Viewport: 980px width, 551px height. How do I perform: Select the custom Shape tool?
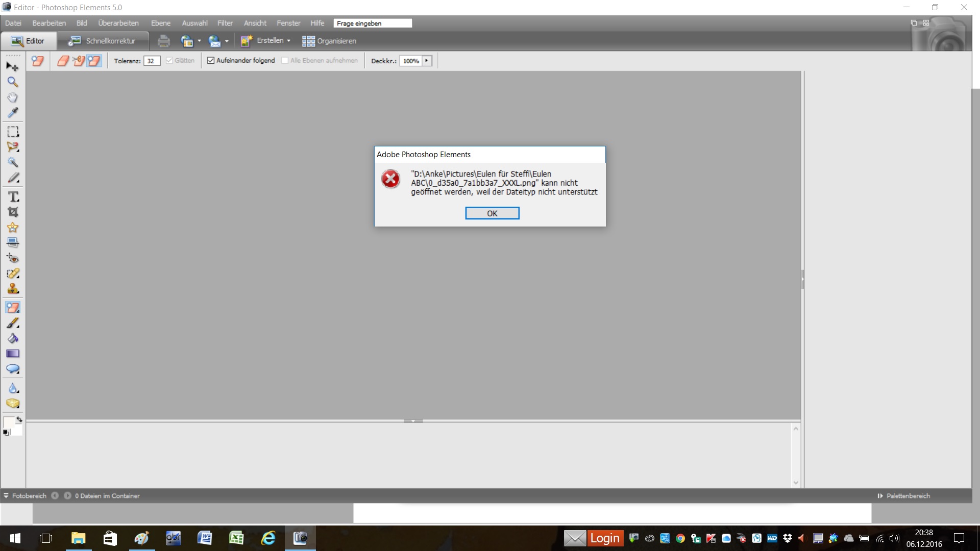(13, 369)
